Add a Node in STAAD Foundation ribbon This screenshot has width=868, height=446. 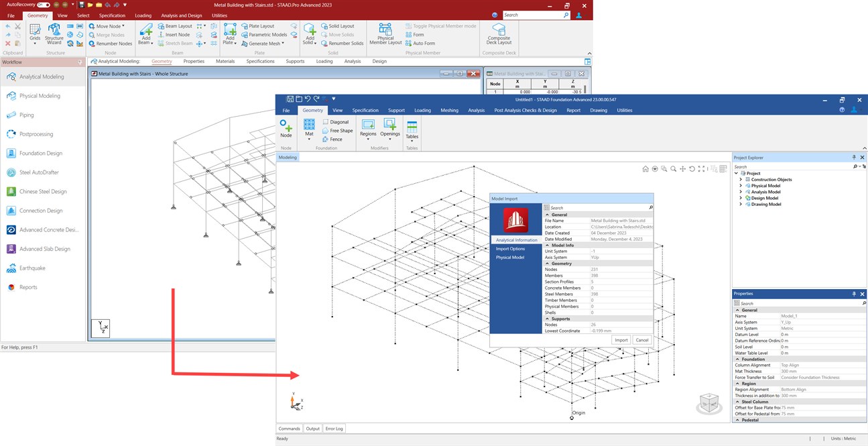286,129
